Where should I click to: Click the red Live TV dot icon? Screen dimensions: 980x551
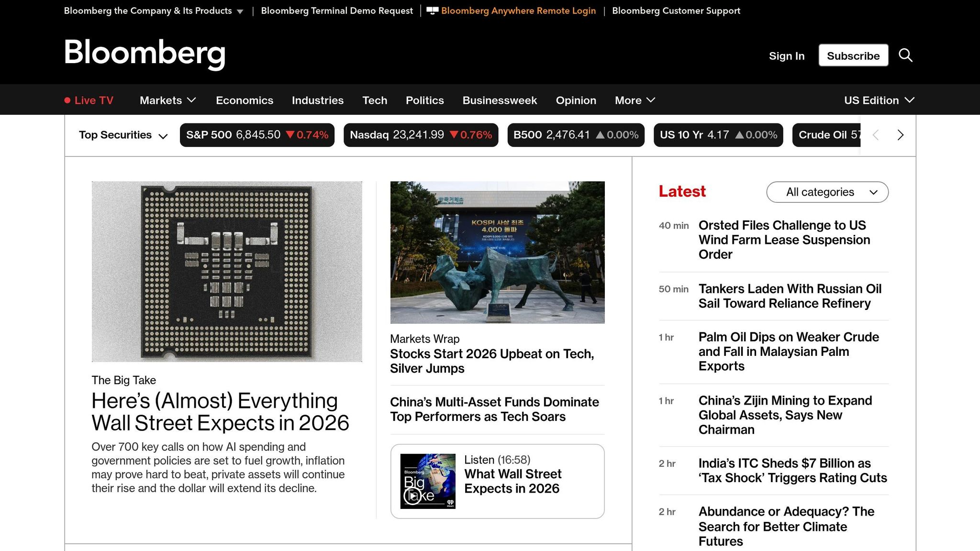pyautogui.click(x=68, y=100)
